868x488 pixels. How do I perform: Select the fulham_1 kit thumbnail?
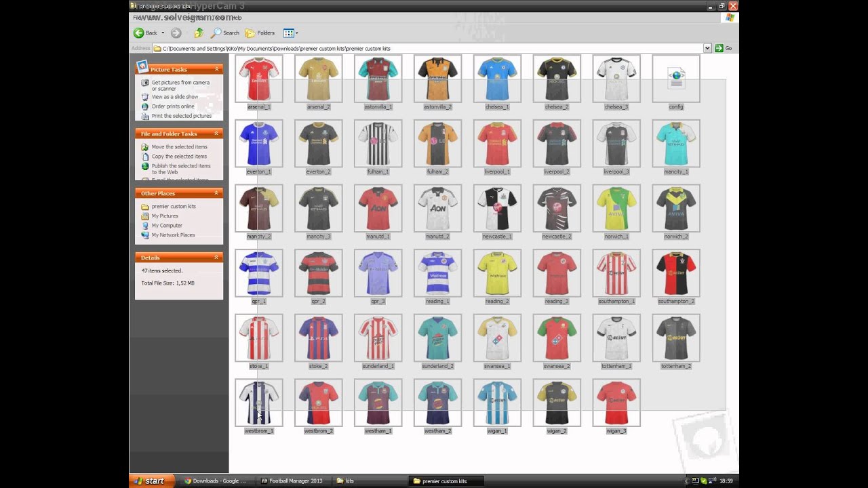click(378, 144)
